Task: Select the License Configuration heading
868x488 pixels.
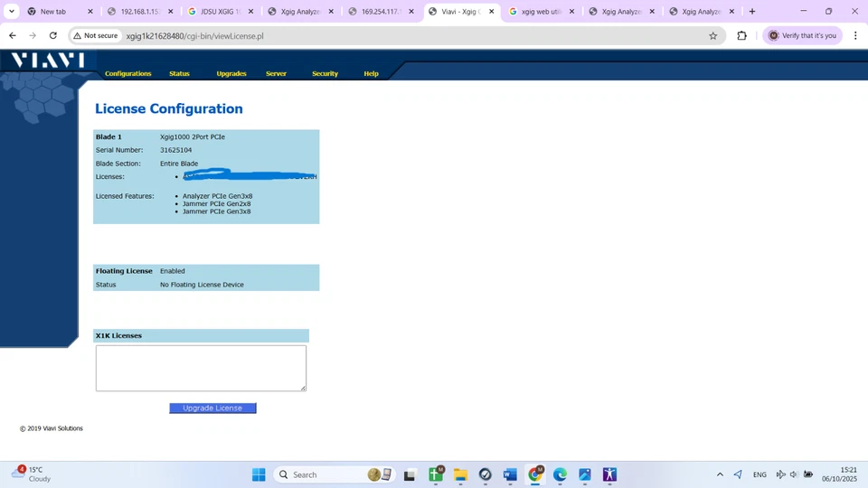Action: click(169, 108)
